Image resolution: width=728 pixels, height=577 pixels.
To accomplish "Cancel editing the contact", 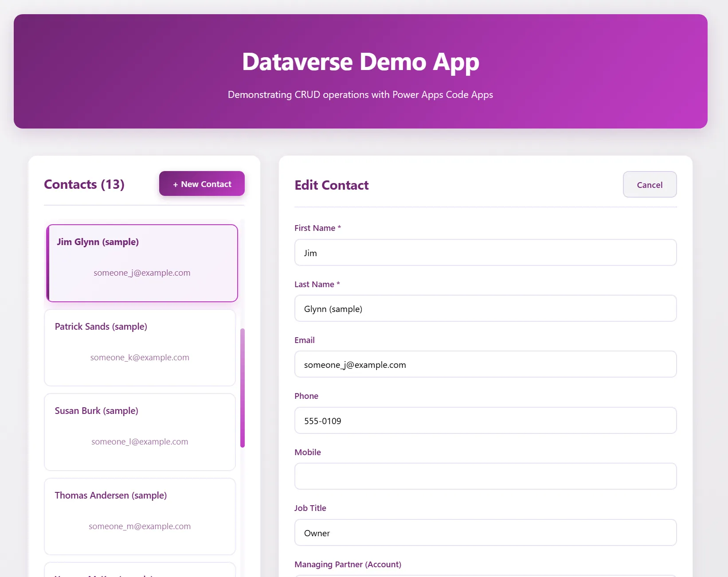I will (x=650, y=184).
